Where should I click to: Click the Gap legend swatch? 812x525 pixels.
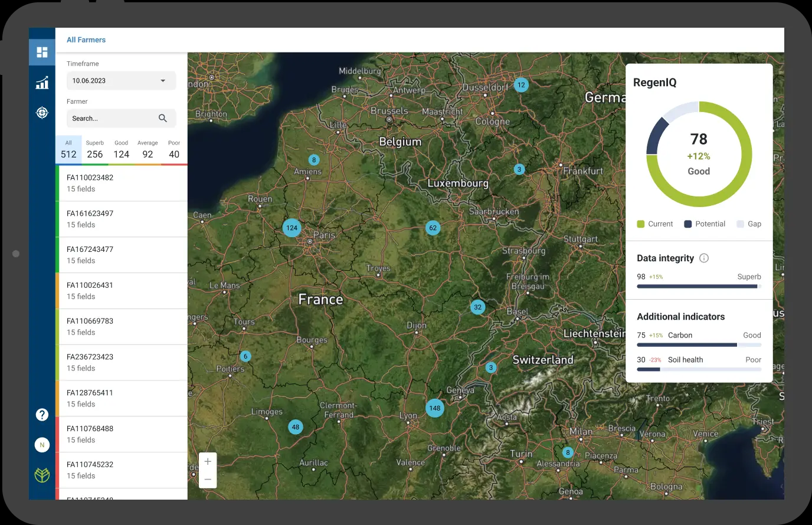pos(740,224)
